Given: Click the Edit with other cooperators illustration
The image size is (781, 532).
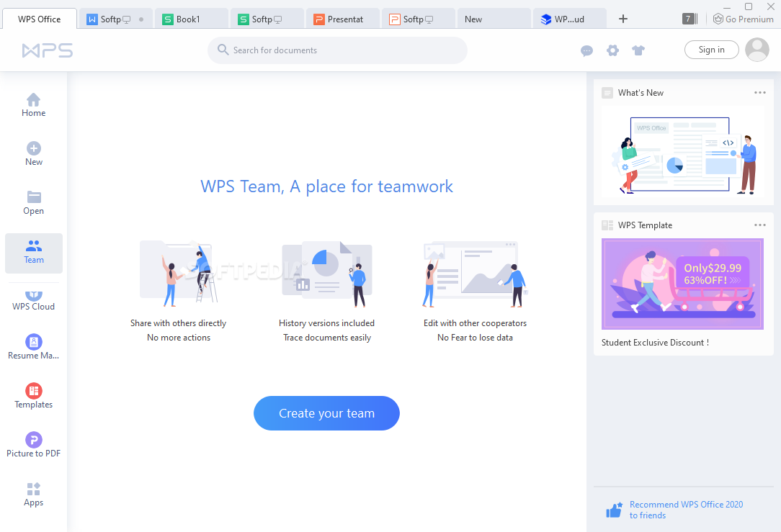Looking at the screenshot, I should [476, 274].
